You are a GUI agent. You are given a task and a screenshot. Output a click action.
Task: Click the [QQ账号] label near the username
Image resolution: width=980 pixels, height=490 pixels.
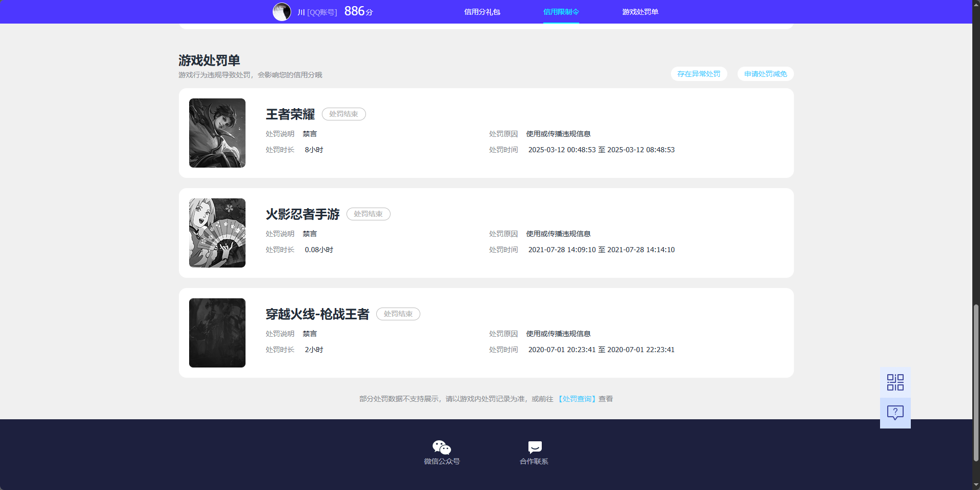click(322, 12)
